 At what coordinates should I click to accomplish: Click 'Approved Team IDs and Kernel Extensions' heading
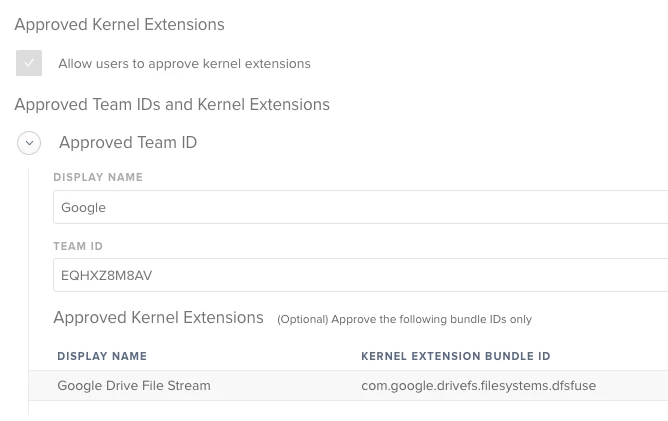pyautogui.click(x=172, y=104)
